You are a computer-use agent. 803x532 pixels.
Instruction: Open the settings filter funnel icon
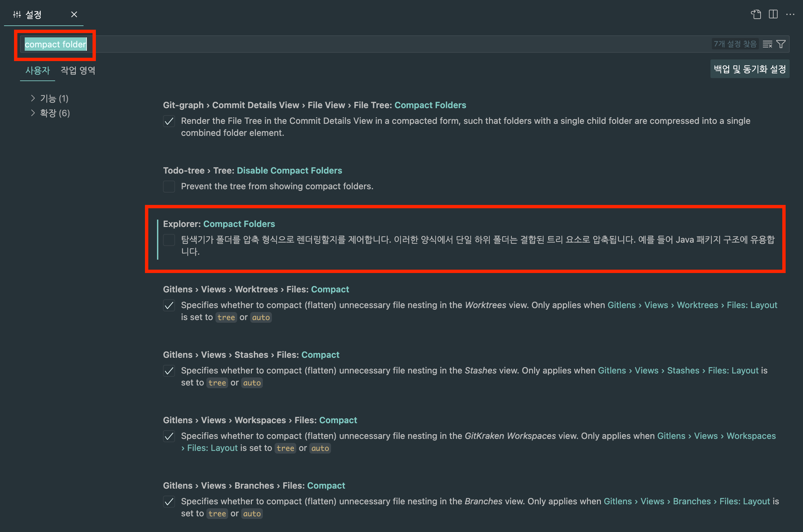pos(781,44)
